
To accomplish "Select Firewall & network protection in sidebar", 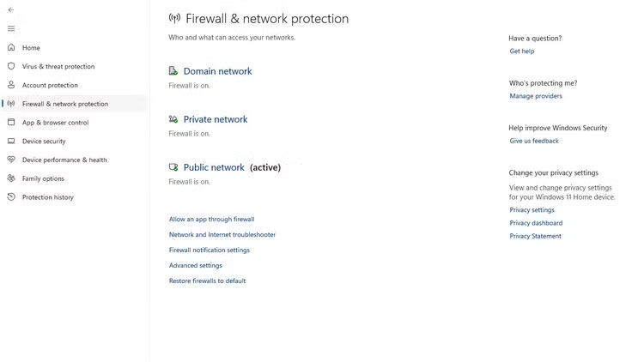I will [64, 104].
